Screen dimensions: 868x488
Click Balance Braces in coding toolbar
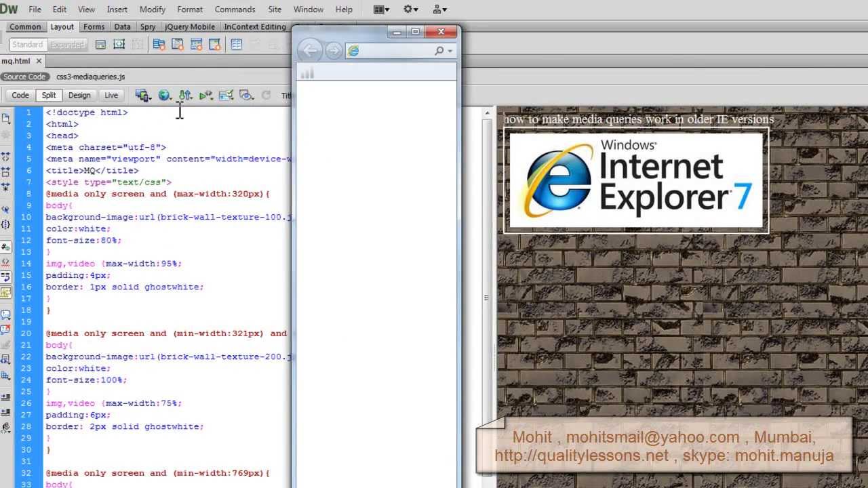coord(5,224)
